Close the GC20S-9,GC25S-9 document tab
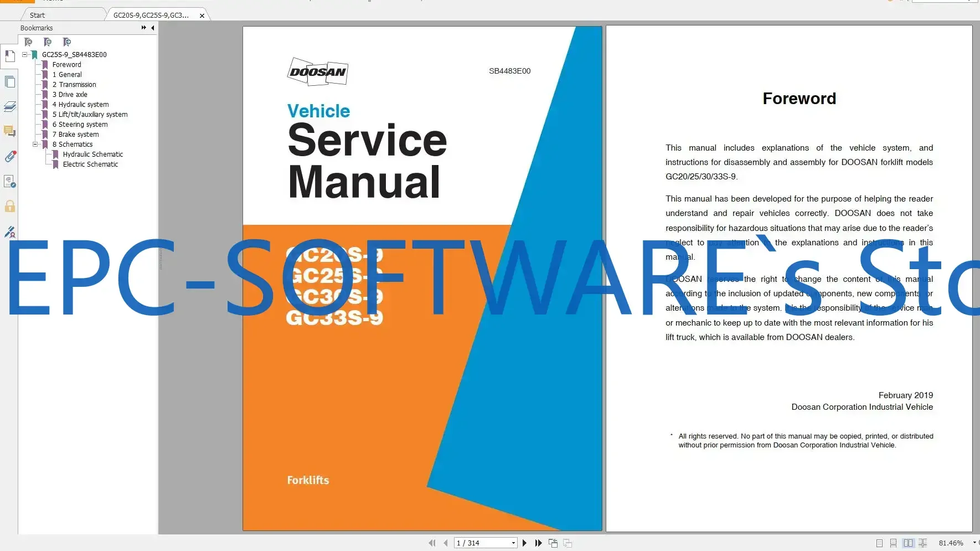The height and width of the screenshot is (551, 980). click(x=202, y=16)
